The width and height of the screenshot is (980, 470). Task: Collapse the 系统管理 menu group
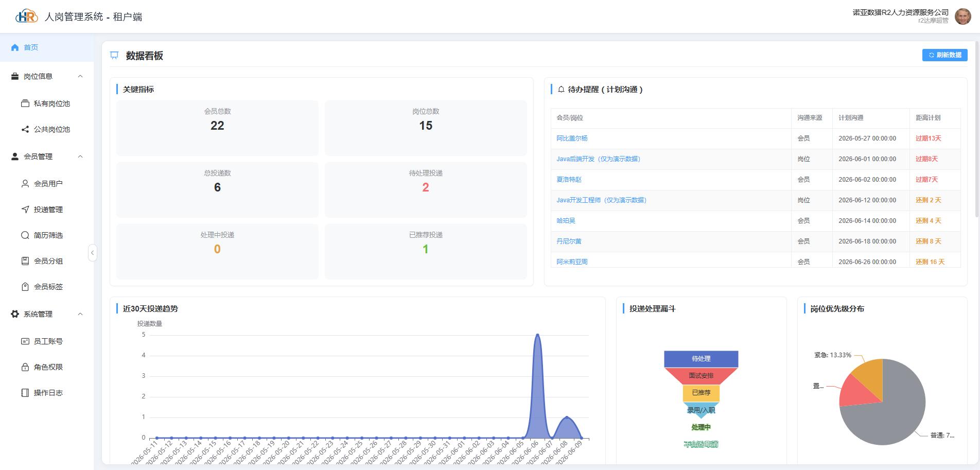pyautogui.click(x=80, y=314)
